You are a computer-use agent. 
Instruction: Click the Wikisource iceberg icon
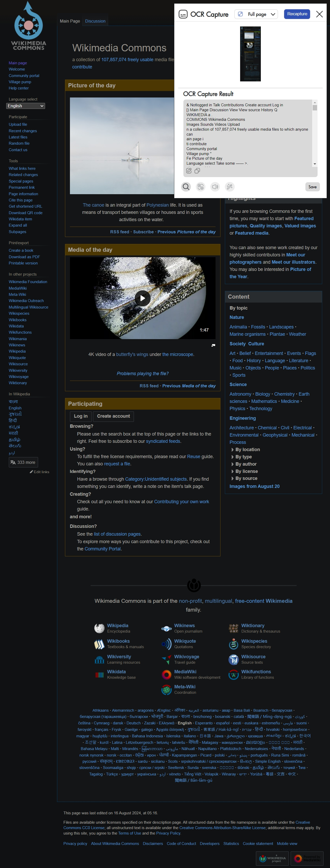(234, 659)
